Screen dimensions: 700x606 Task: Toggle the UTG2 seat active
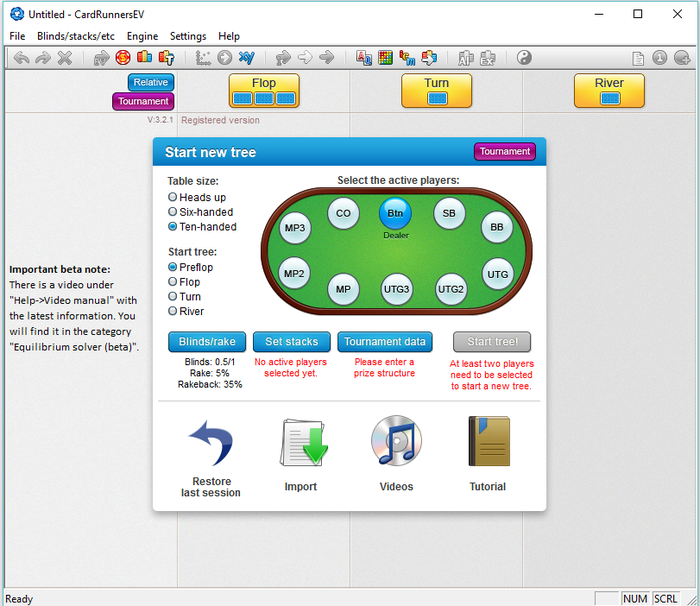(x=451, y=289)
